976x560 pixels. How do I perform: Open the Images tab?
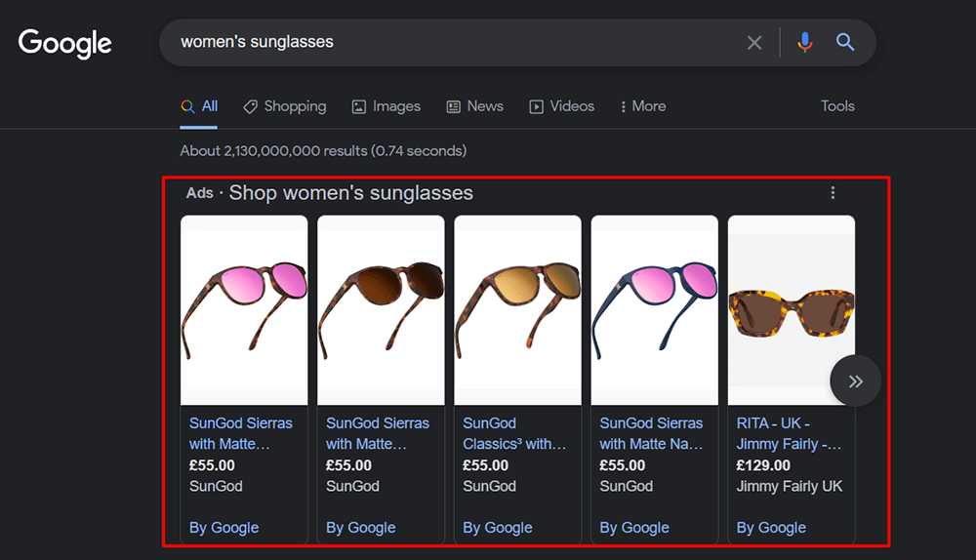coord(386,106)
